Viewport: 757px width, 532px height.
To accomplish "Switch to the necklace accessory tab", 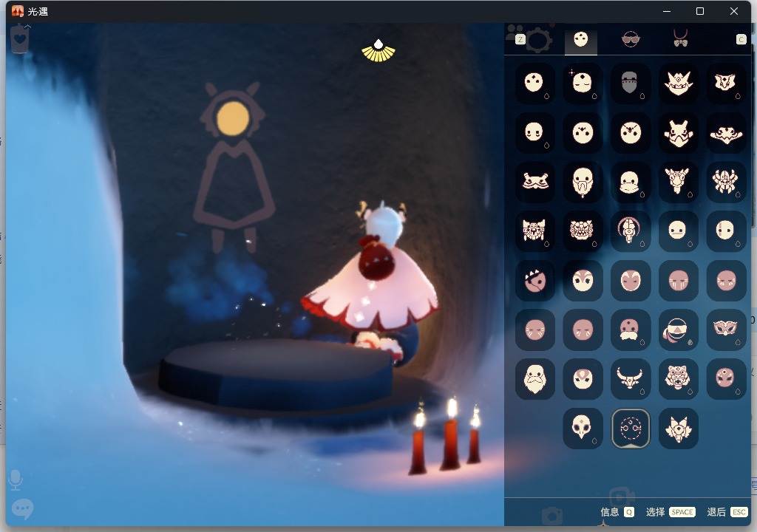I will (680, 38).
